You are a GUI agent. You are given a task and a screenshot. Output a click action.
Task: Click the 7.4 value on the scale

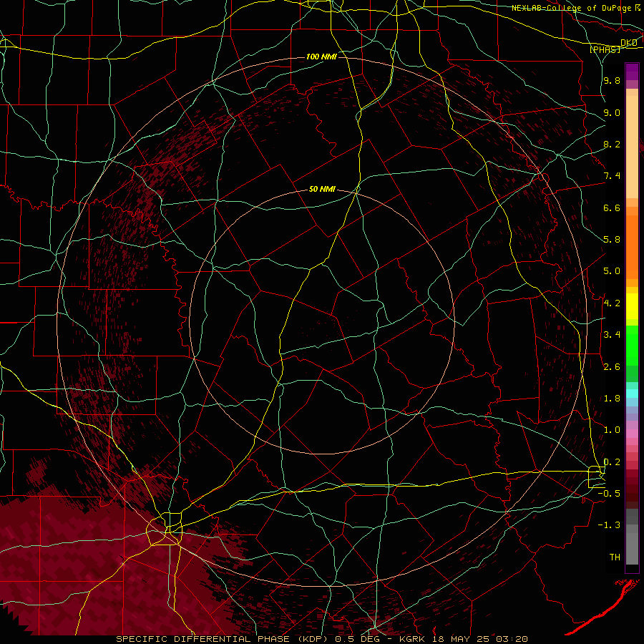(x=612, y=176)
